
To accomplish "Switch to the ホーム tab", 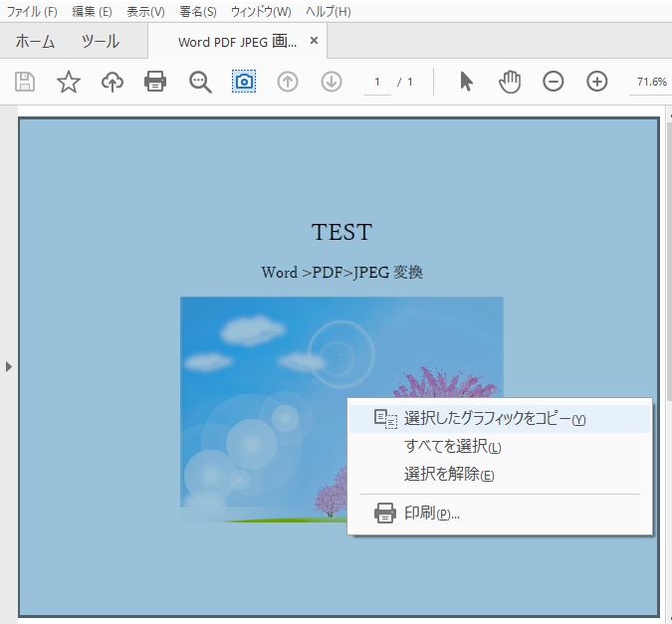I will click(35, 42).
